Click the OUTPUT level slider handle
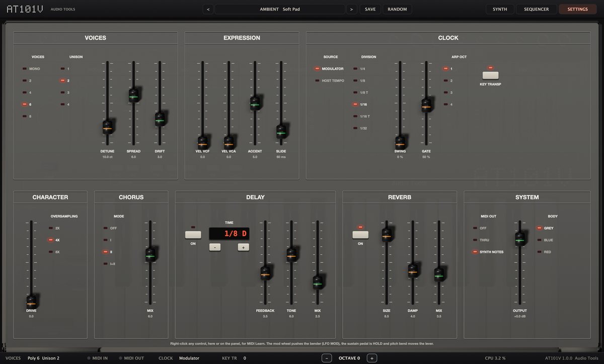 [x=520, y=239]
